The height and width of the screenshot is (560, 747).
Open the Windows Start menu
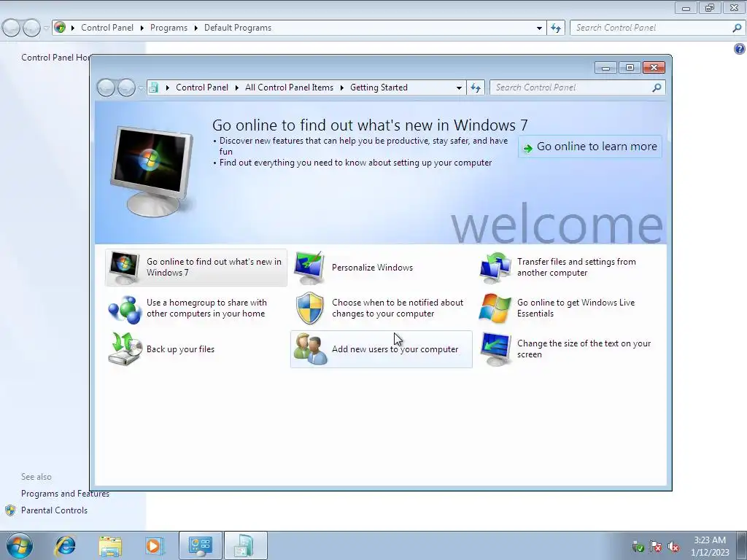click(20, 545)
